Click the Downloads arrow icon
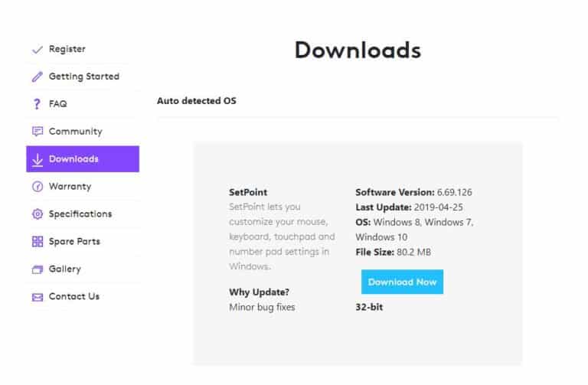Viewport: 588px width, 385px height. pyautogui.click(x=37, y=159)
